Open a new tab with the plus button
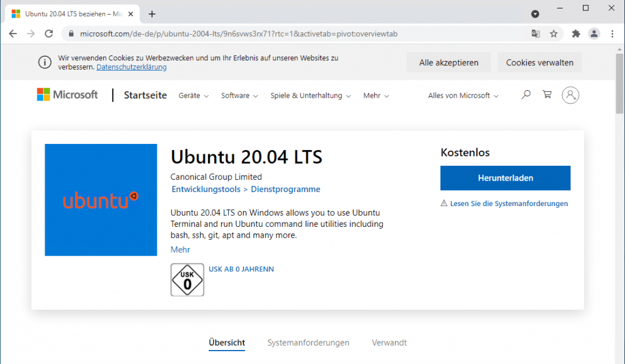625x364 pixels. (x=152, y=14)
